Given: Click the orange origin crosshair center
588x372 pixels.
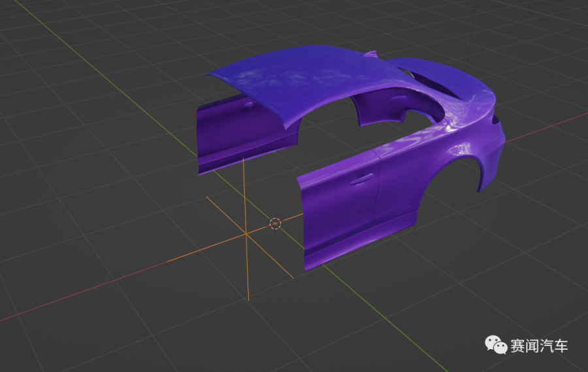Looking at the screenshot, I should pos(245,232).
